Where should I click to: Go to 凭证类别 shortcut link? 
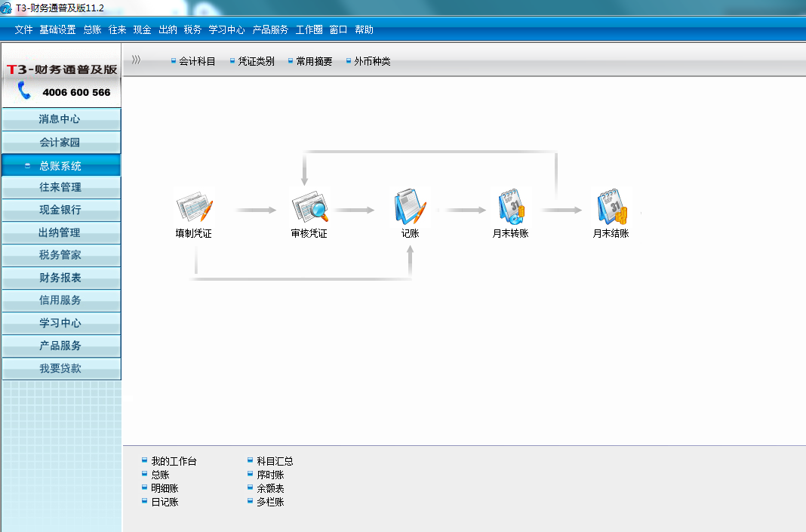(252, 61)
